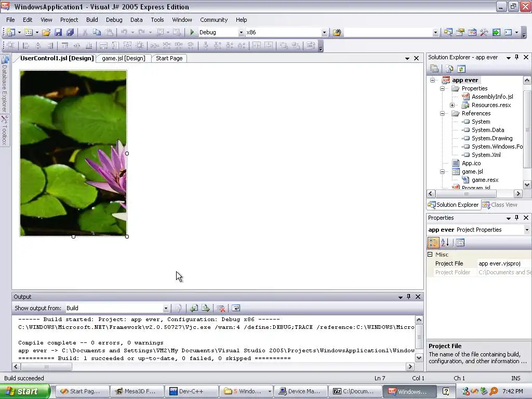This screenshot has height=399, width=532.
Task: Switch Properties panel to Categorized view
Action: click(433, 243)
